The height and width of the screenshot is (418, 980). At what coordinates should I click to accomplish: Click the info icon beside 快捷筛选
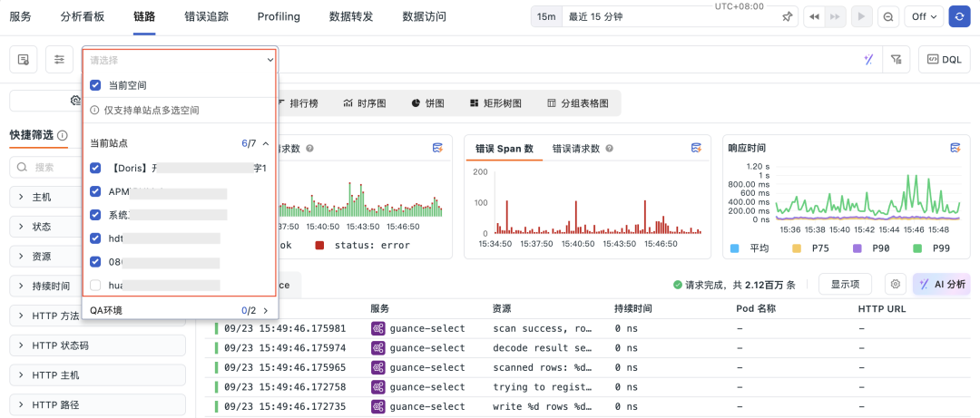coord(63,135)
